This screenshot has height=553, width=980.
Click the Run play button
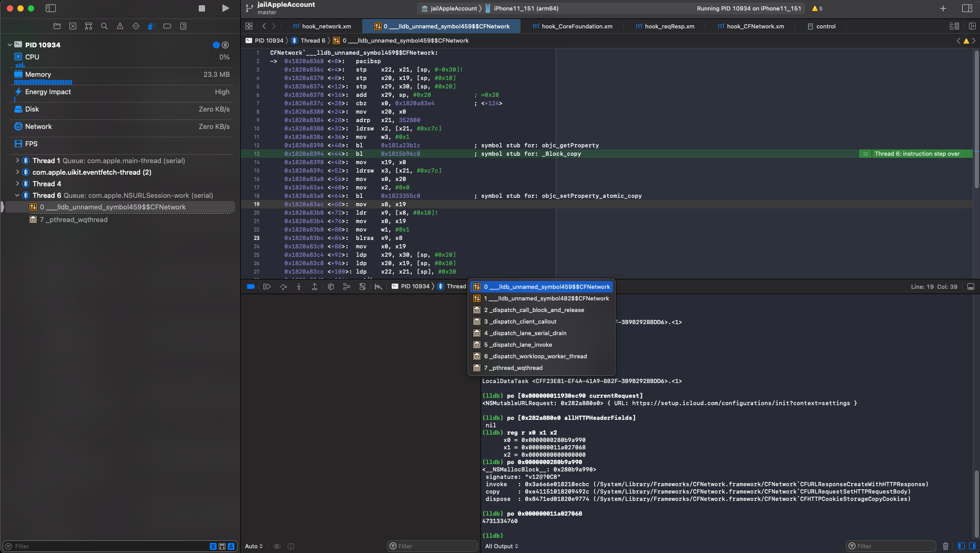tap(226, 8)
